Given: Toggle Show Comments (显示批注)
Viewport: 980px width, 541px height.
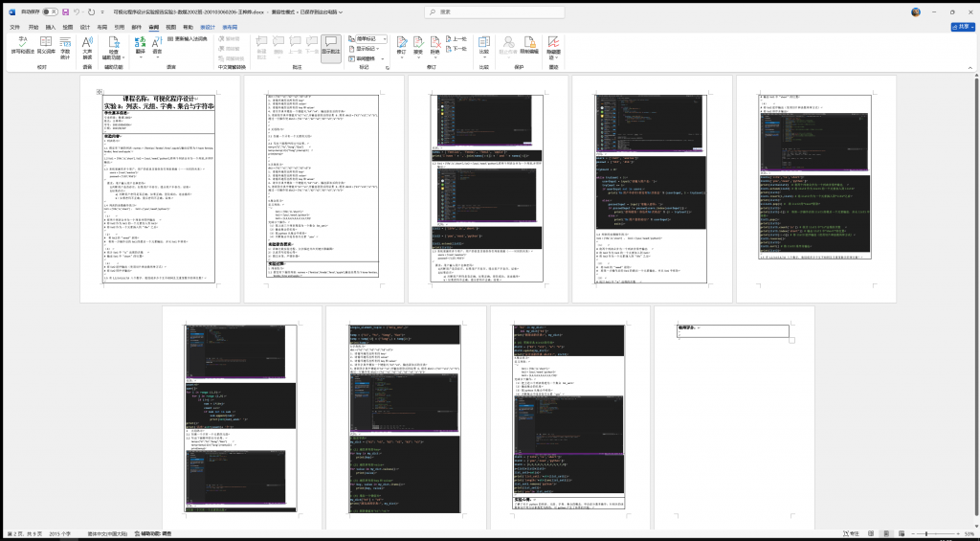Looking at the screenshot, I should pyautogui.click(x=331, y=48).
